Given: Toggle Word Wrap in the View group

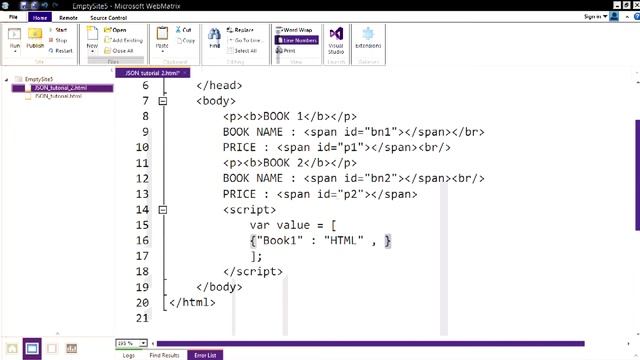Looking at the screenshot, I should 294,30.
